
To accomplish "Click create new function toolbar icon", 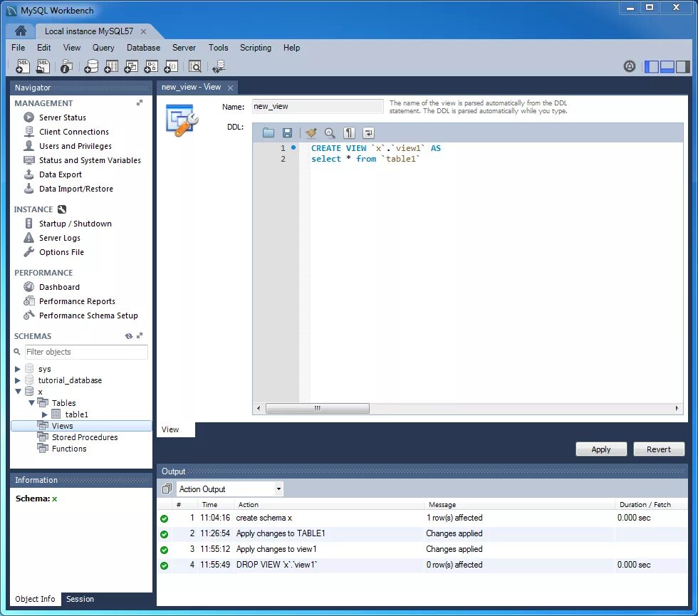I will coord(171,66).
